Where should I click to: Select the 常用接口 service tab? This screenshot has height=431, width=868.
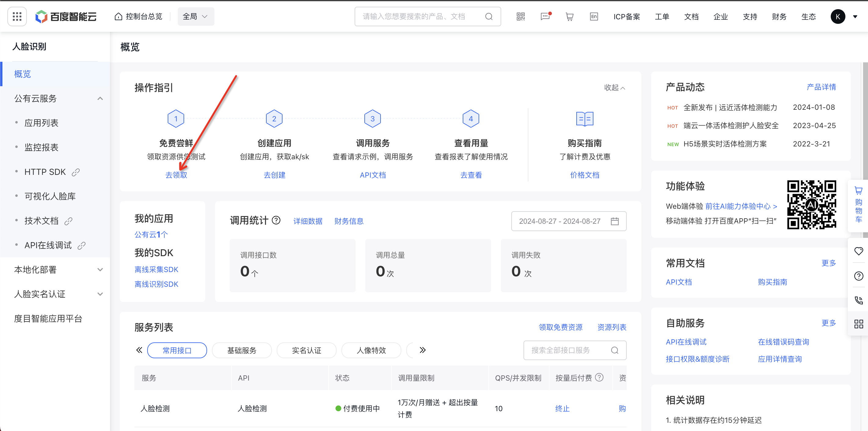point(177,350)
